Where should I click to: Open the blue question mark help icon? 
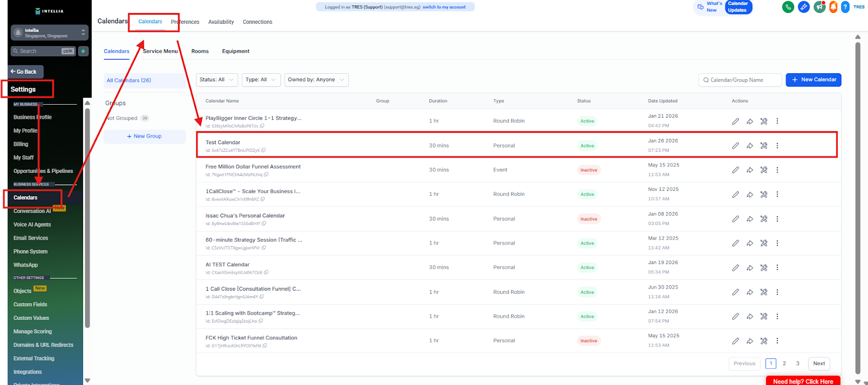point(845,7)
